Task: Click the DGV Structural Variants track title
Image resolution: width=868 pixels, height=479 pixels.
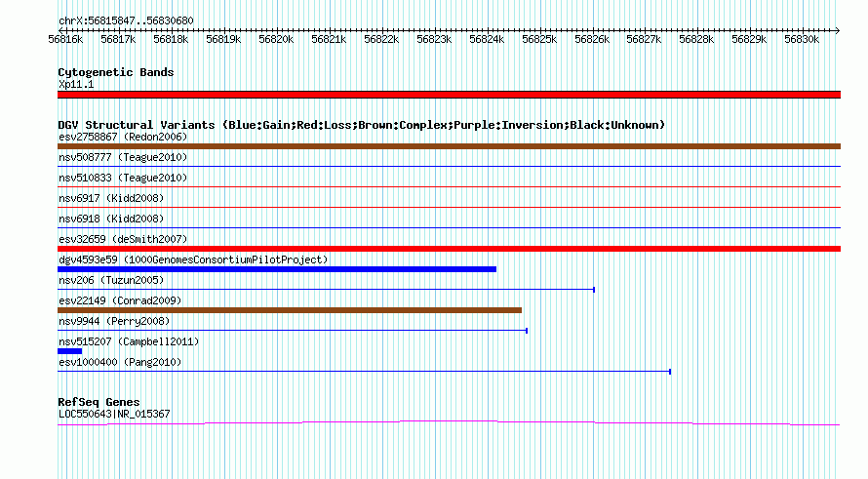Action: tap(362, 125)
